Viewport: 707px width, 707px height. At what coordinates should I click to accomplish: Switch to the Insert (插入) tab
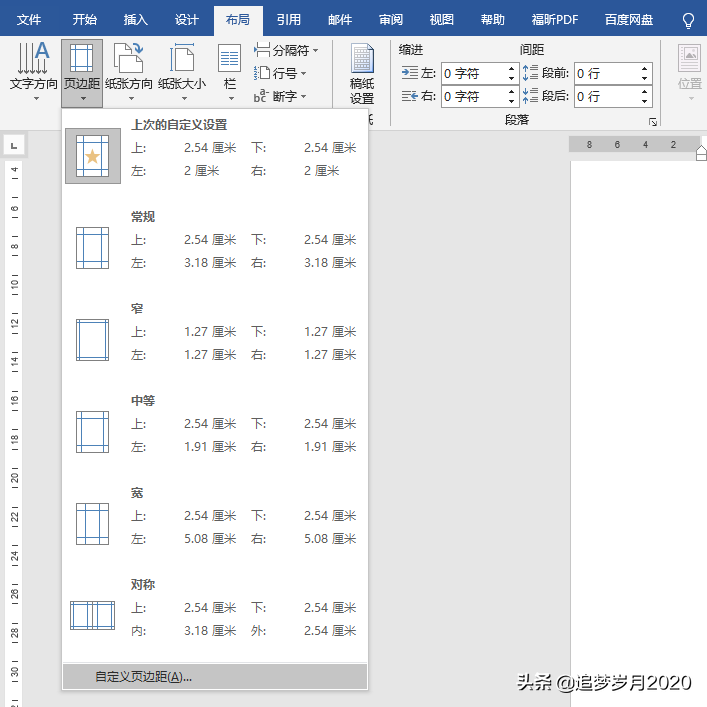coord(135,20)
